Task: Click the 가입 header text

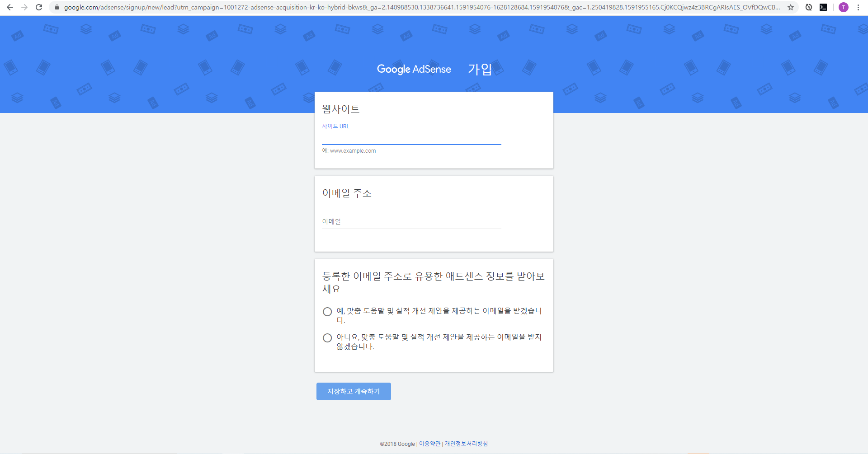Action: pos(480,69)
